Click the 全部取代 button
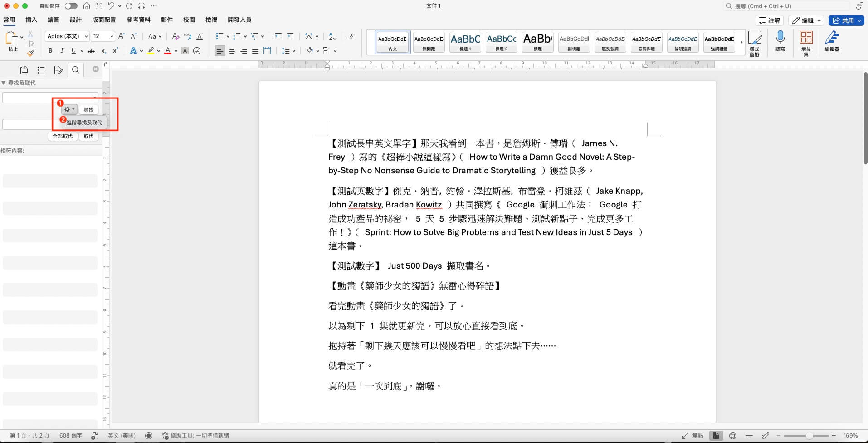 pyautogui.click(x=63, y=136)
